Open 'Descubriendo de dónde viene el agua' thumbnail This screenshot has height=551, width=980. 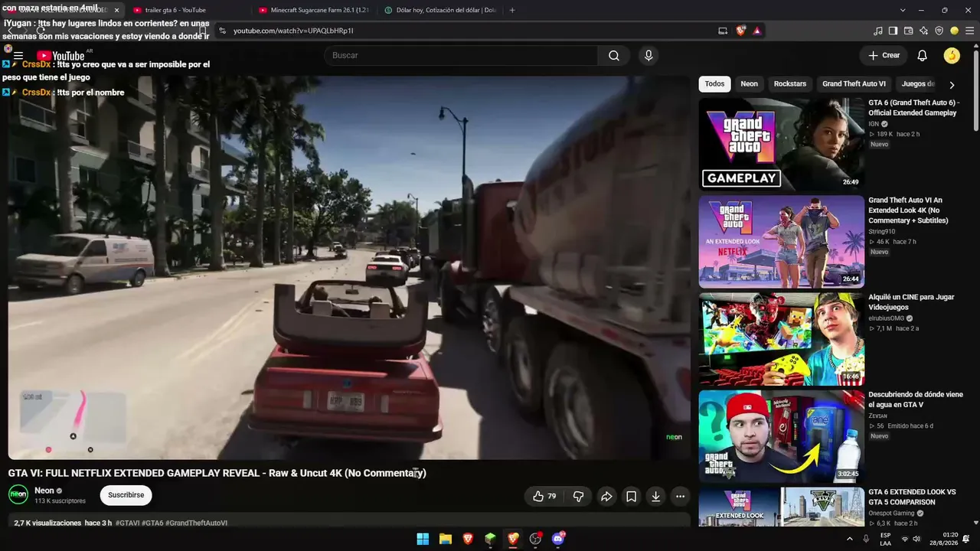point(781,436)
